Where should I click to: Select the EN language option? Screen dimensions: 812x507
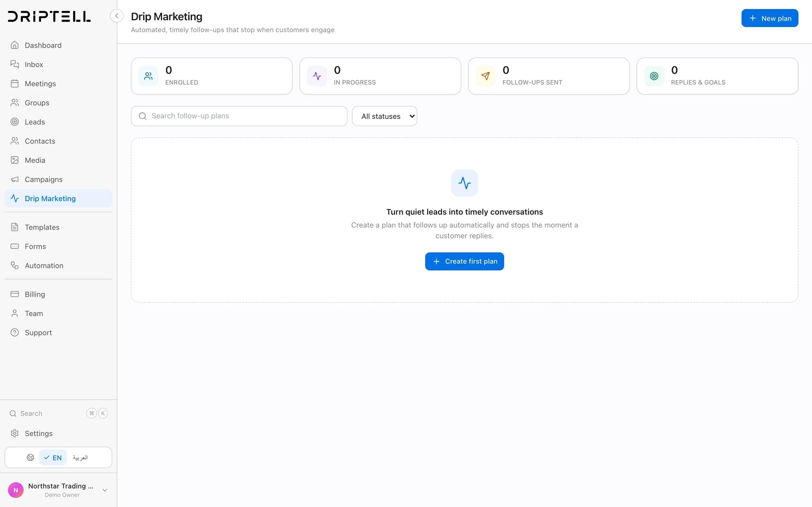53,457
